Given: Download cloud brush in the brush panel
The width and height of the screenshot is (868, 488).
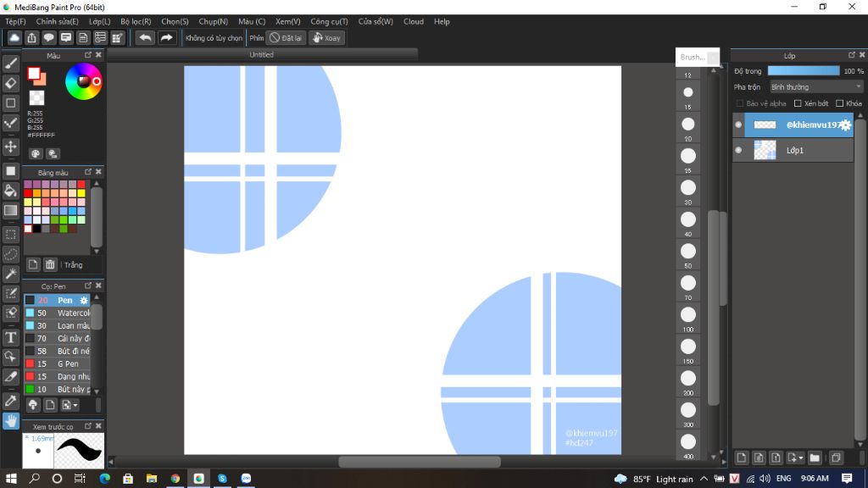Looking at the screenshot, I should click(33, 405).
